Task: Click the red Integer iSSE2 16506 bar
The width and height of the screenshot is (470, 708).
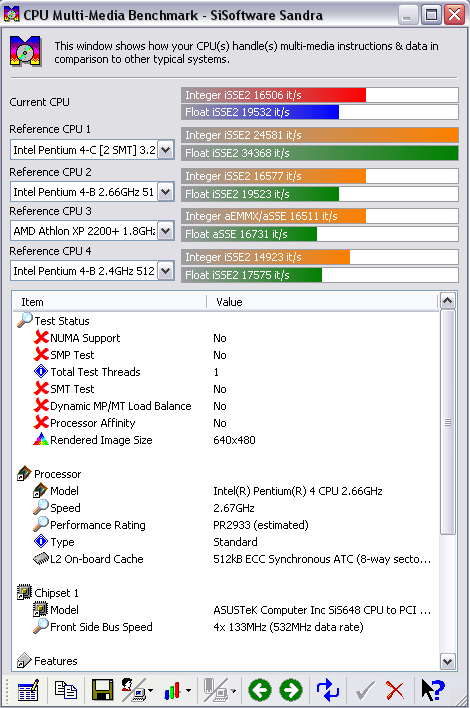Action: [x=274, y=95]
